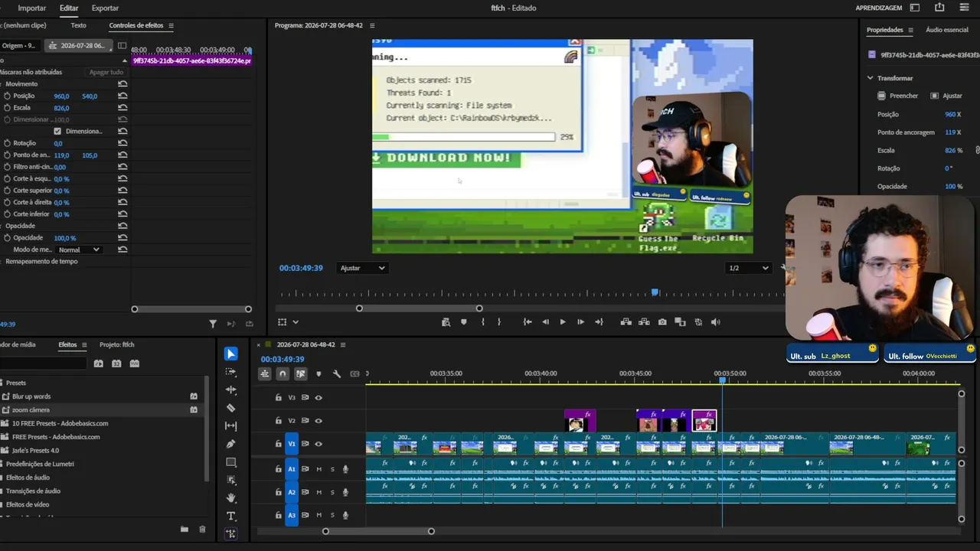Create new bin in Effects panel
This screenshot has height=551, width=980.
(185, 529)
